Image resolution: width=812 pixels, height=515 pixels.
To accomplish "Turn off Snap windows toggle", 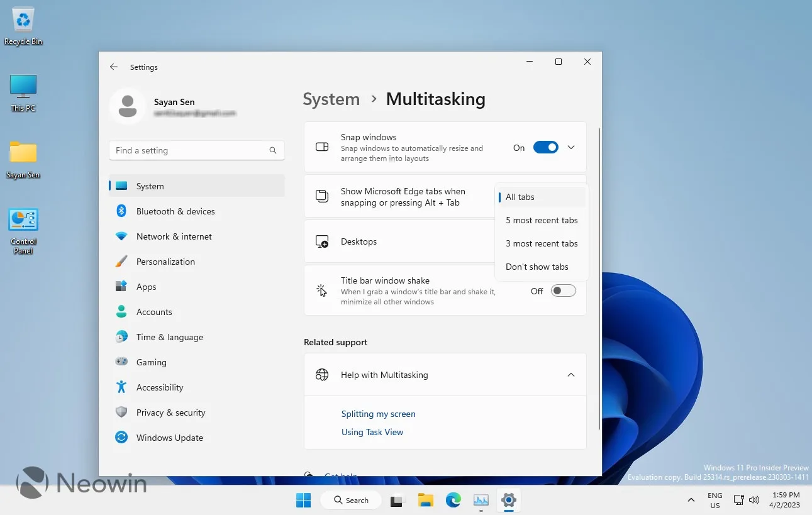I will [545, 148].
